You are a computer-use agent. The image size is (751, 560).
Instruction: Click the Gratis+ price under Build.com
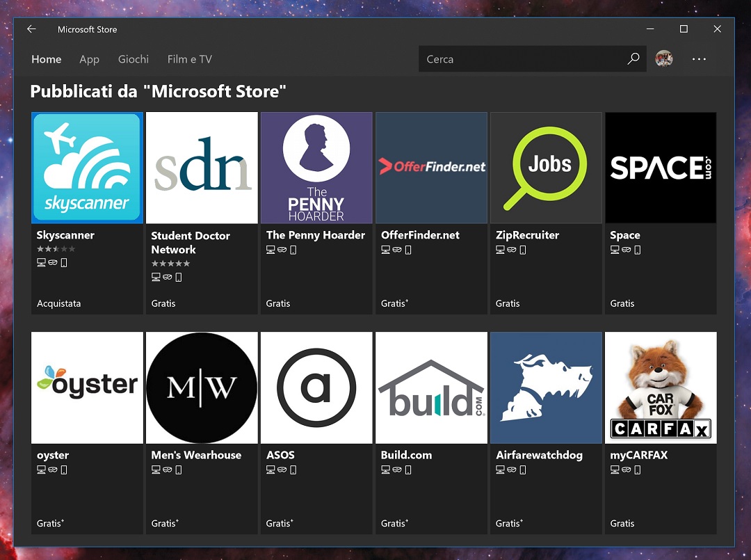pos(395,523)
